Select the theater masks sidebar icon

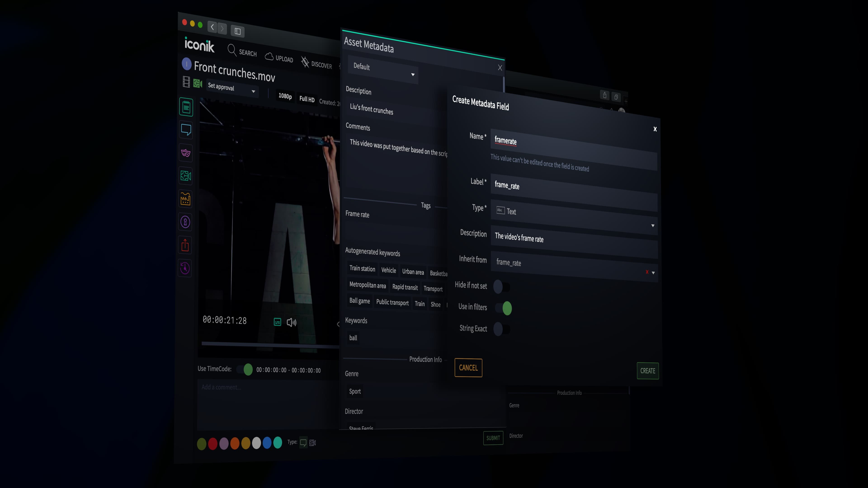point(186,152)
